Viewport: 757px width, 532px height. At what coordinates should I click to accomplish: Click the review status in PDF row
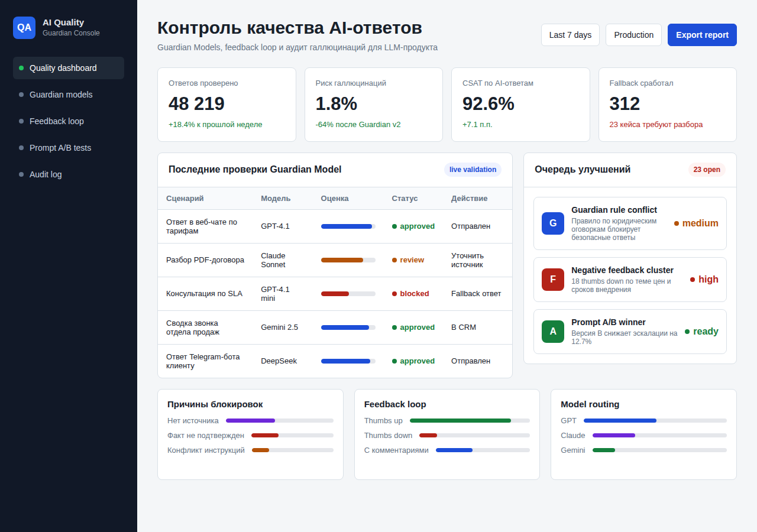click(x=408, y=260)
